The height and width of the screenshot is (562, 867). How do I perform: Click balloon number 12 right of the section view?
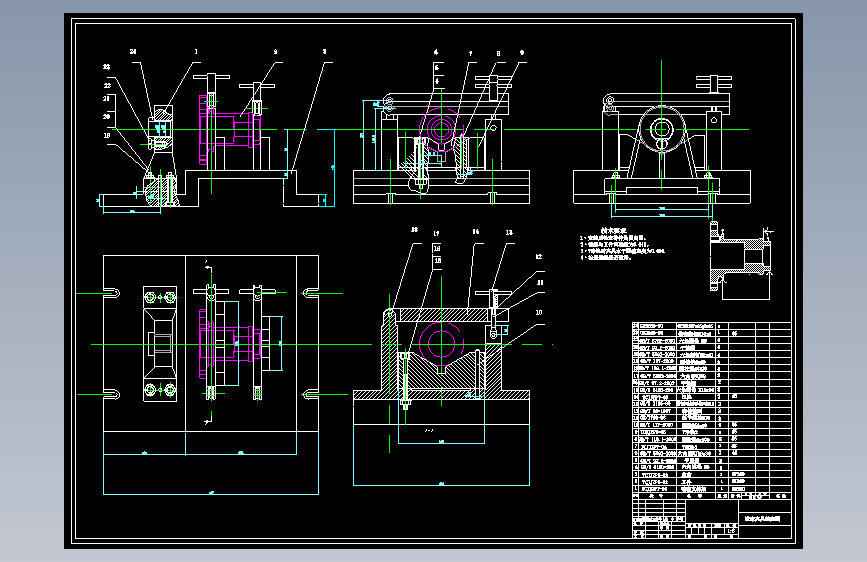[539, 257]
